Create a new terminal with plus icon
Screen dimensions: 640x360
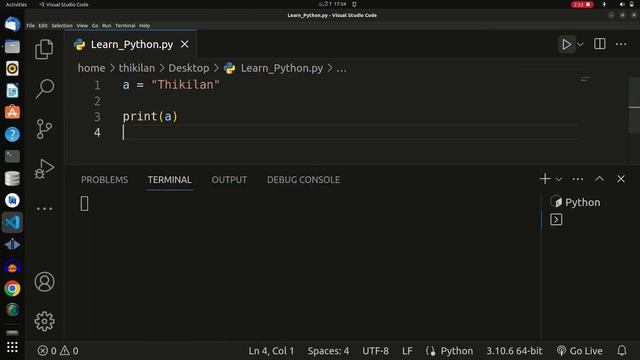click(x=545, y=179)
